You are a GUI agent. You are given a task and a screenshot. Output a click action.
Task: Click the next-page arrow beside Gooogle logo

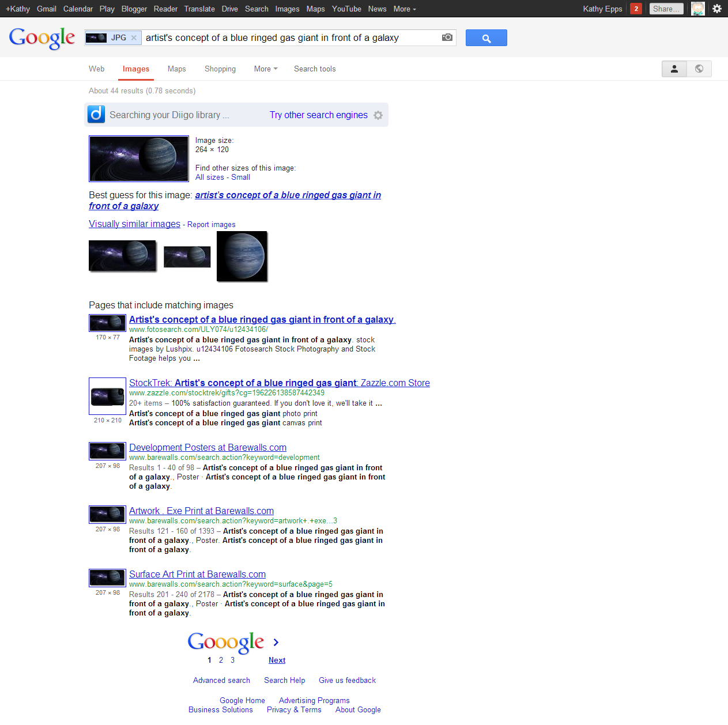(x=276, y=642)
